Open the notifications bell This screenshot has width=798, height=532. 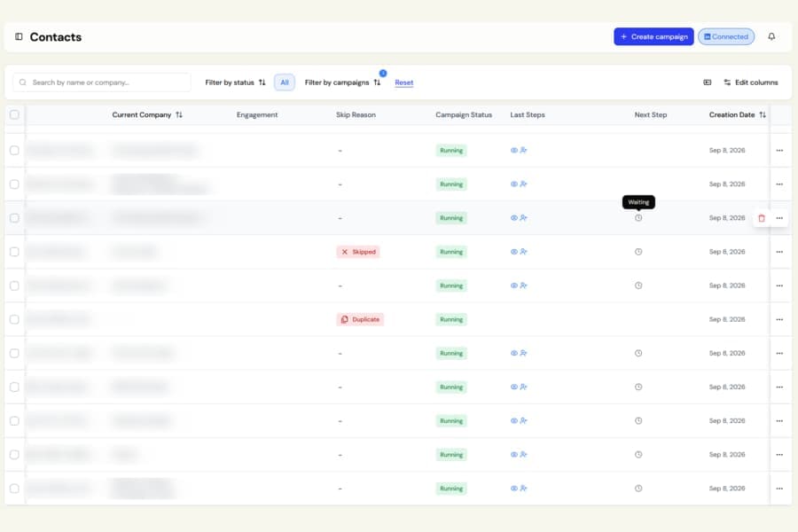(x=771, y=36)
